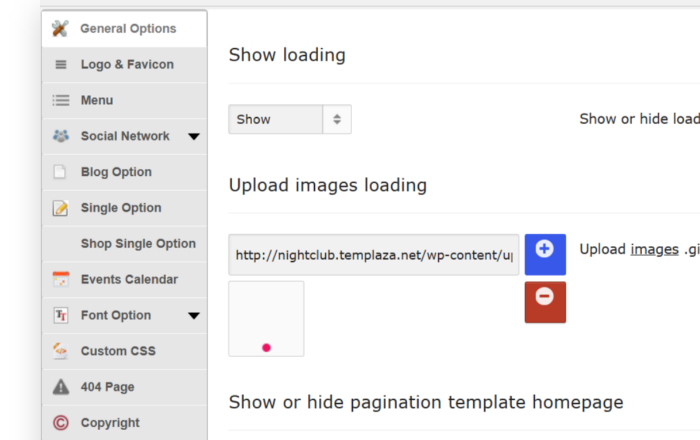This screenshot has height=440, width=700.
Task: Click the Social Network people icon
Action: (61, 136)
